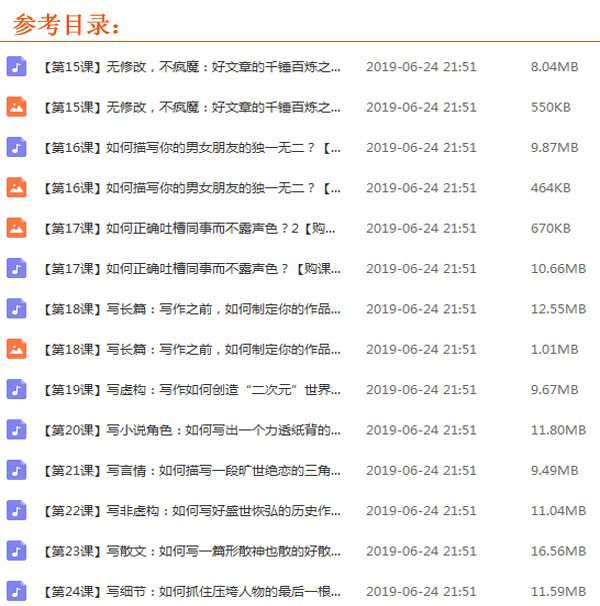Click the orange image icon for 第15课
The height and width of the screenshot is (606, 600).
(x=16, y=107)
